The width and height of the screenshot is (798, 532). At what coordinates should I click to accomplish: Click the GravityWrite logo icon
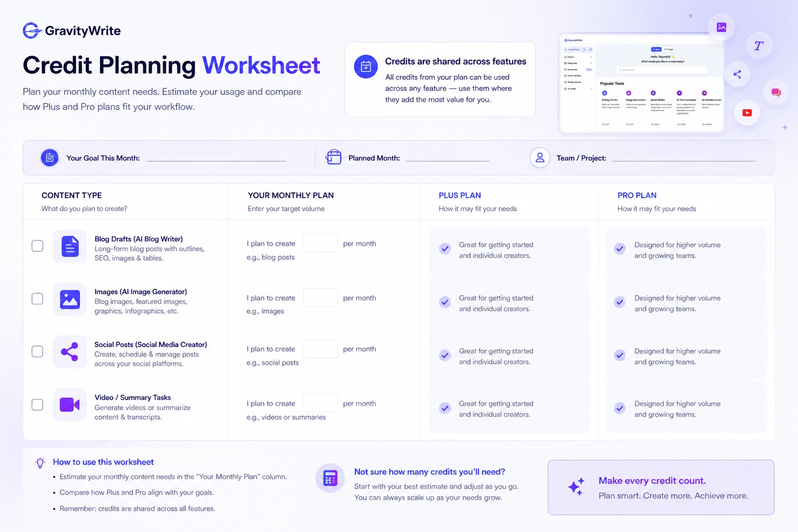32,31
